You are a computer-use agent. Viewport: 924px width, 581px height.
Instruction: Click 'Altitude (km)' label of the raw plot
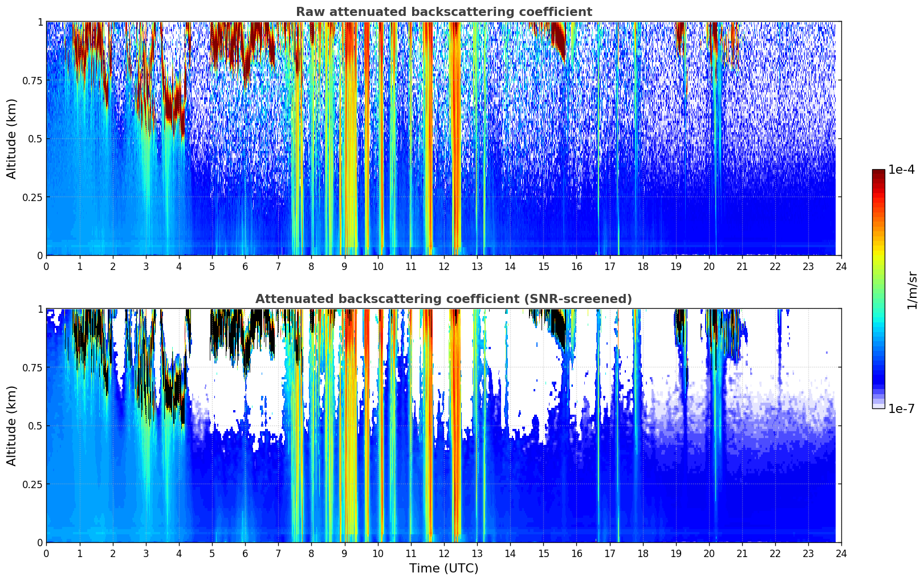click(12, 138)
